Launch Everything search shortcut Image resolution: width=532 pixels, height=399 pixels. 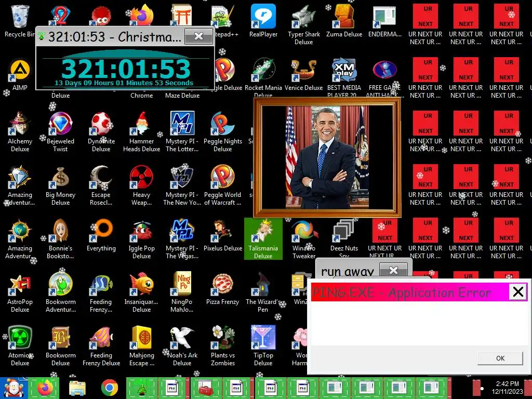tap(101, 235)
